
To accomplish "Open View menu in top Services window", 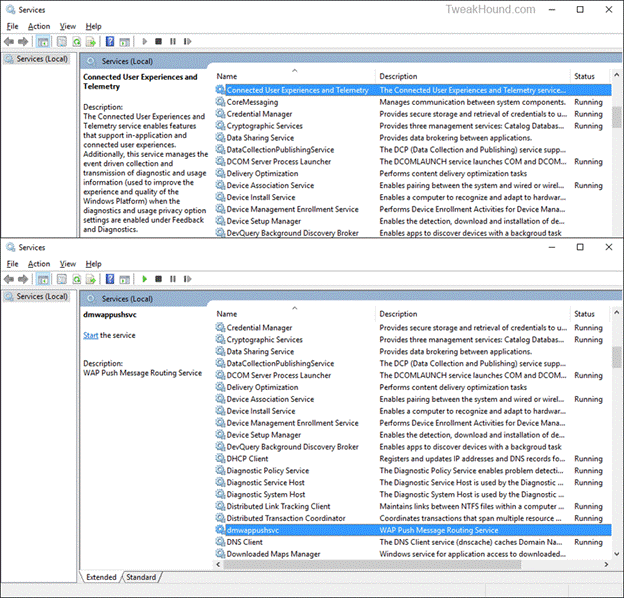I will point(68,26).
